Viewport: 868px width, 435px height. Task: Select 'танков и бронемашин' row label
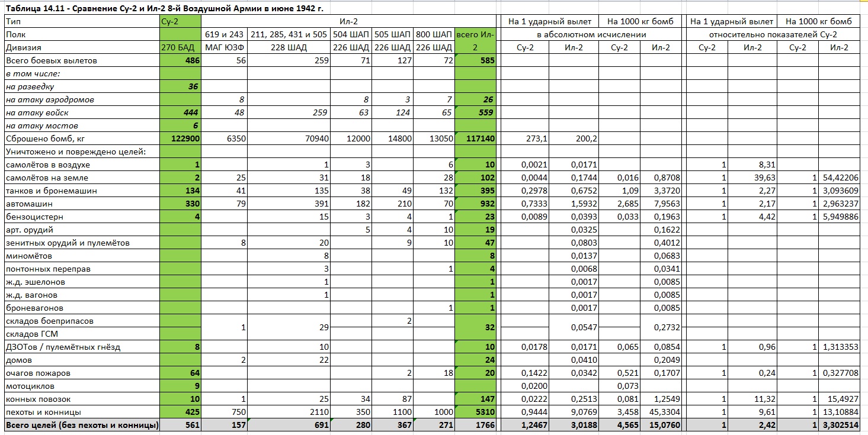[82, 191]
